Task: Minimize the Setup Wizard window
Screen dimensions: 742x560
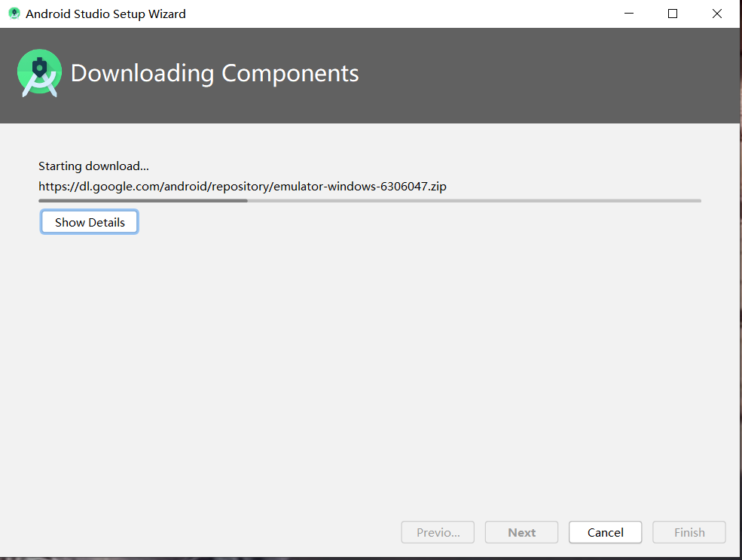Action: click(629, 14)
